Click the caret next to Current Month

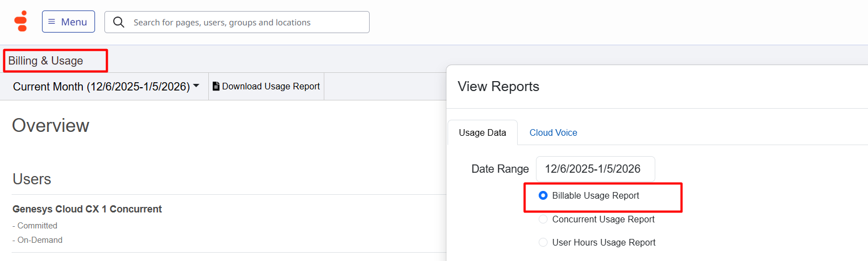196,86
